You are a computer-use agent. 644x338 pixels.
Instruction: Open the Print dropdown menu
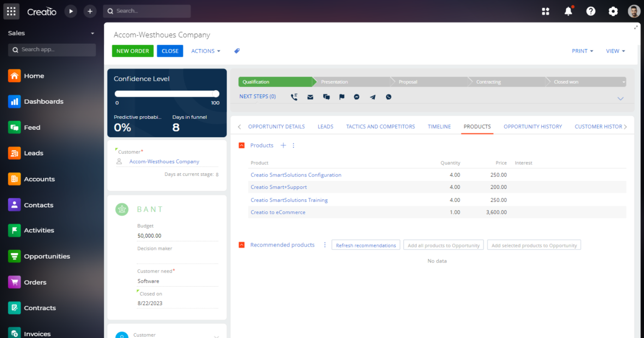(582, 51)
